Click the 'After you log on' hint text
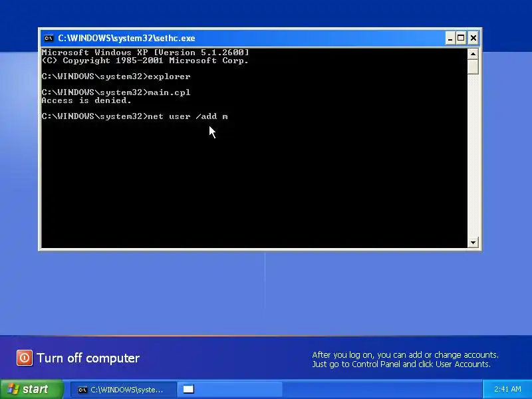Image resolution: width=532 pixels, height=399 pixels. [x=406, y=359]
